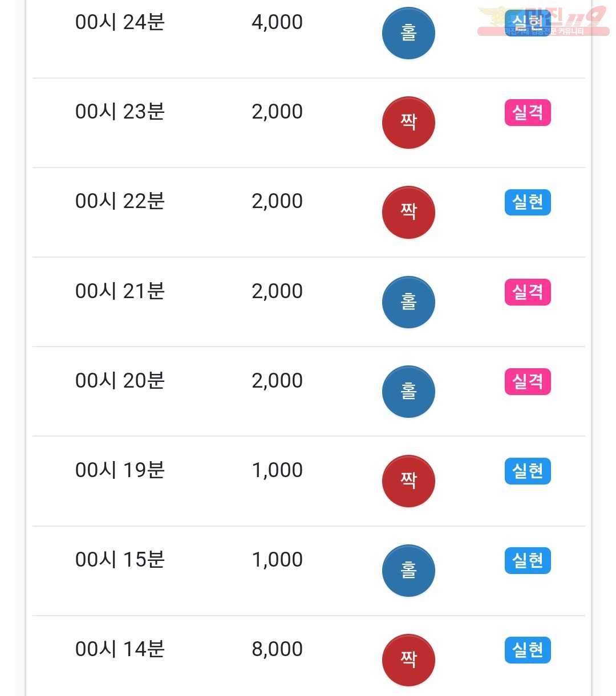Select pink 실격 badge at 00시 20분
This screenshot has height=696, width=616.
click(x=528, y=381)
